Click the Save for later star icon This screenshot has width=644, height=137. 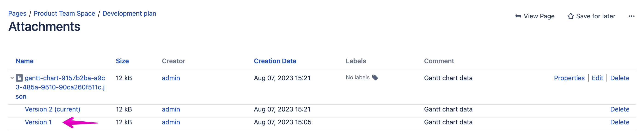pos(572,16)
